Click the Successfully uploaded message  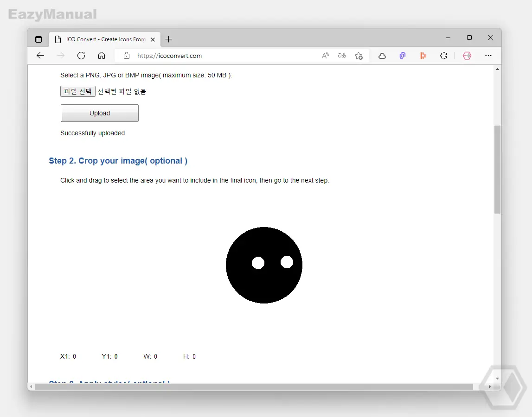[x=93, y=133]
